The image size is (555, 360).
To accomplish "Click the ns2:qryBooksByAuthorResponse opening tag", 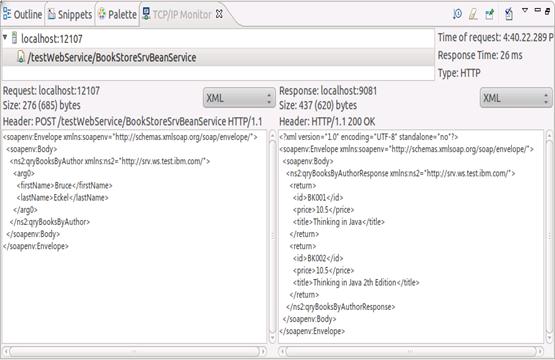I will 401,173.
